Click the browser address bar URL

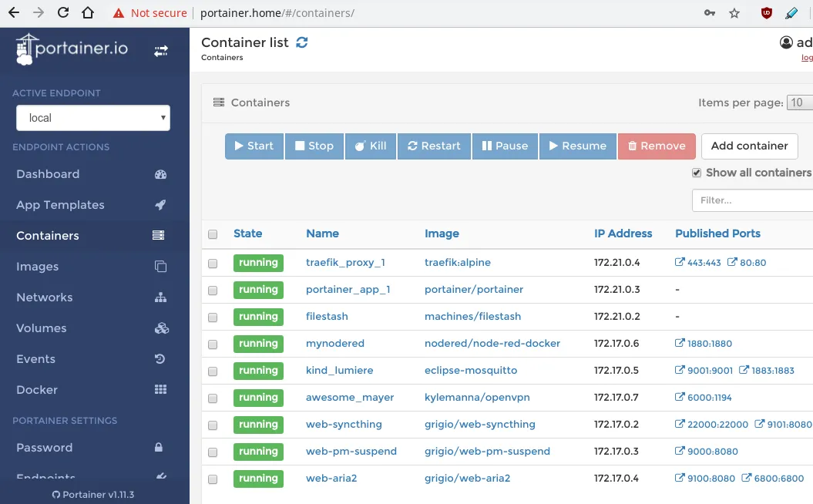tap(277, 13)
